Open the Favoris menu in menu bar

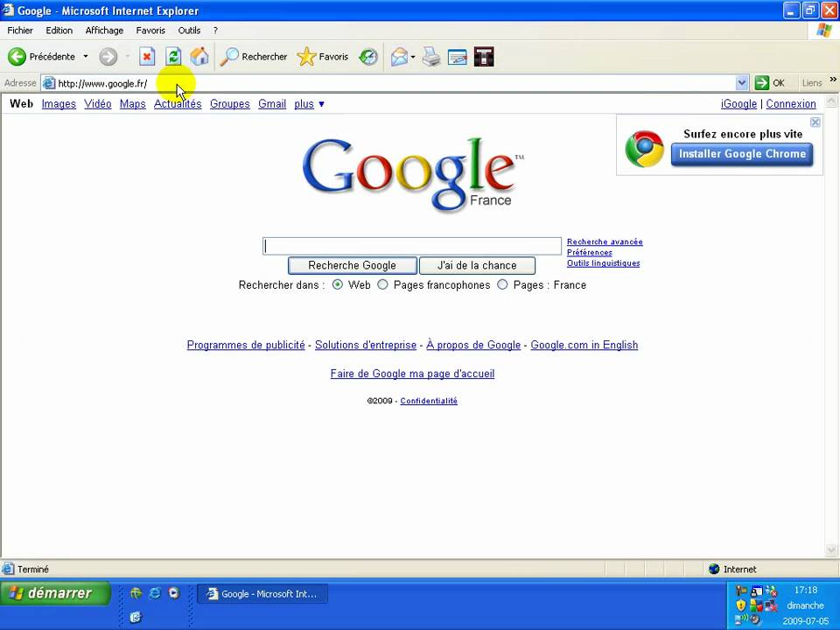150,31
